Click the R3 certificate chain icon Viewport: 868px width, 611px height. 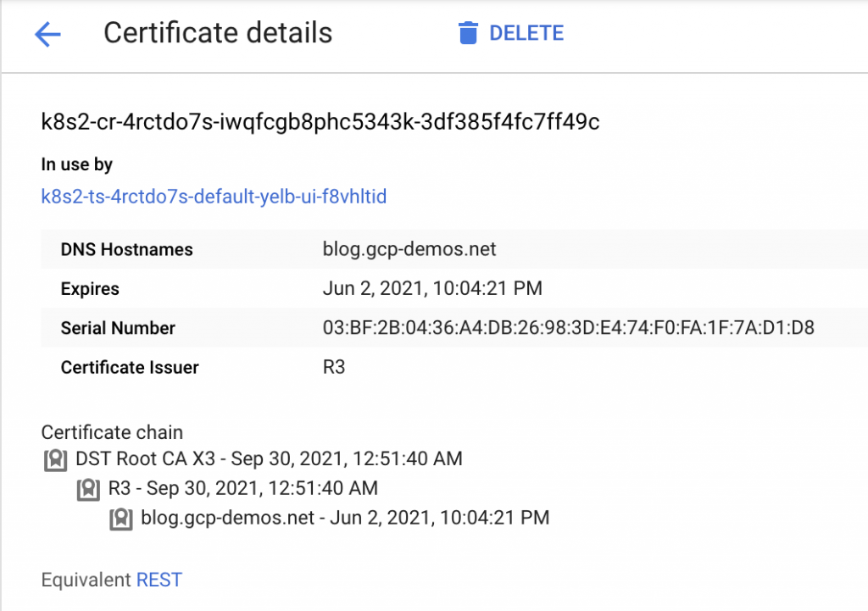pyautogui.click(x=88, y=489)
